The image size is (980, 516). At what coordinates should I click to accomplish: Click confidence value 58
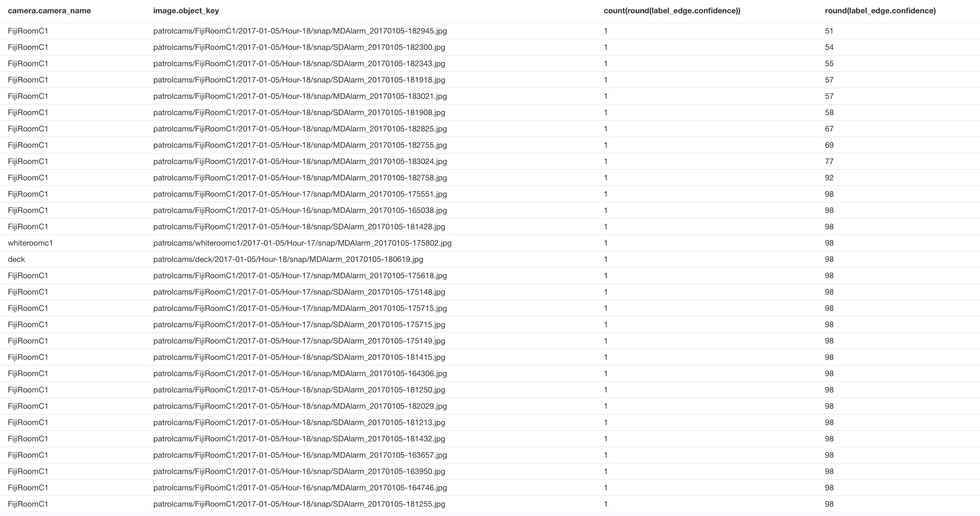[x=829, y=113]
